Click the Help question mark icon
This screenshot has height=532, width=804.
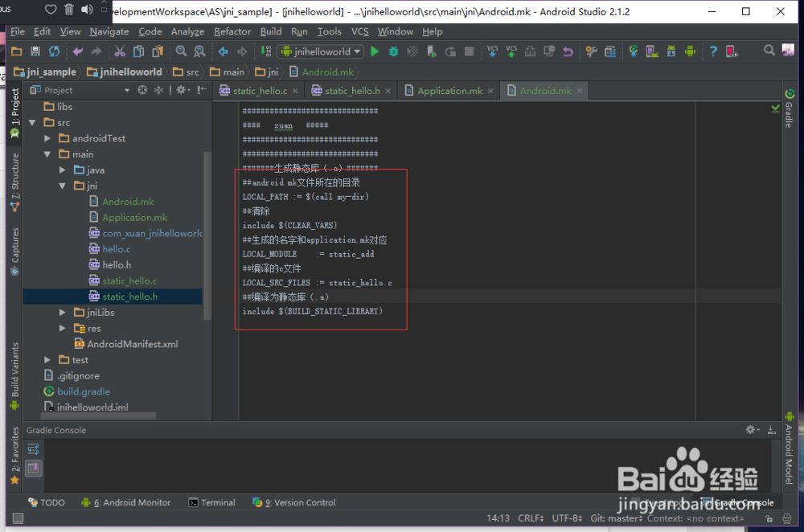713,51
